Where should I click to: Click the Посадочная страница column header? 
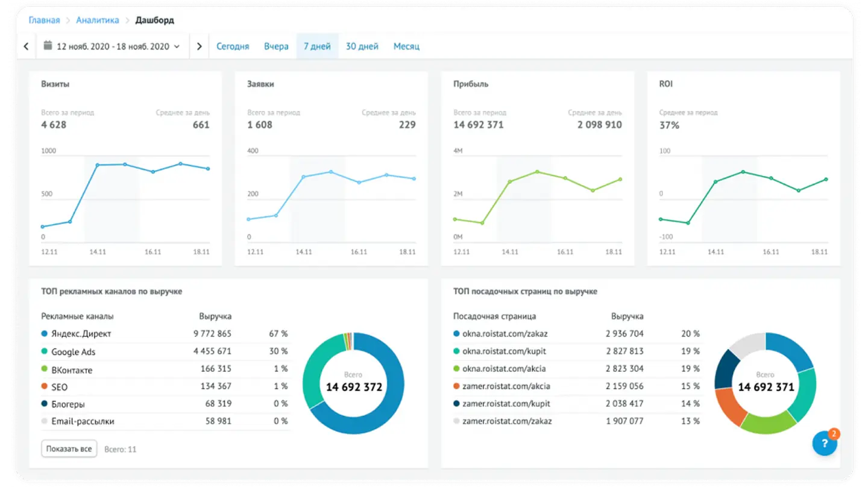[494, 316]
